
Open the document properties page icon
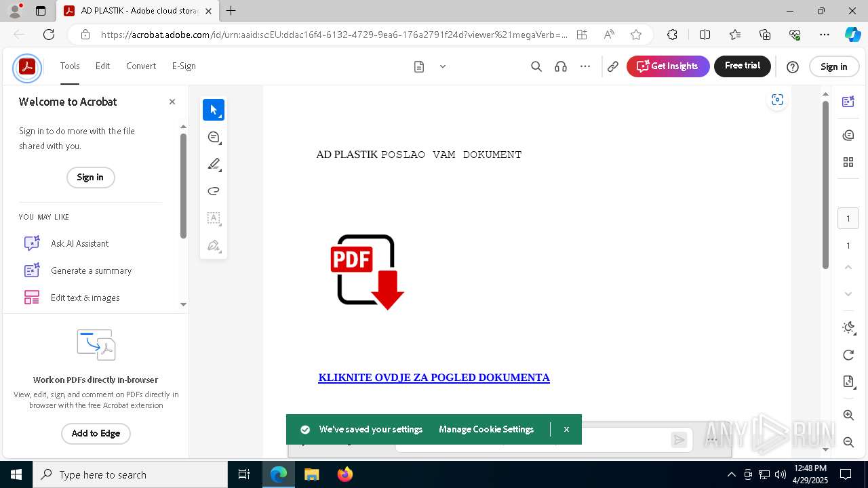[848, 382]
